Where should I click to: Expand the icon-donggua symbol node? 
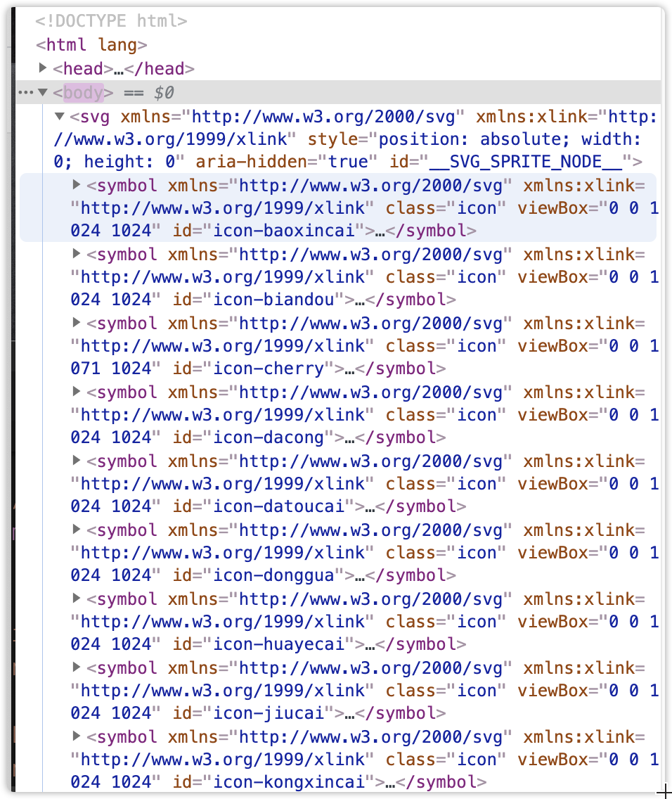click(75, 530)
